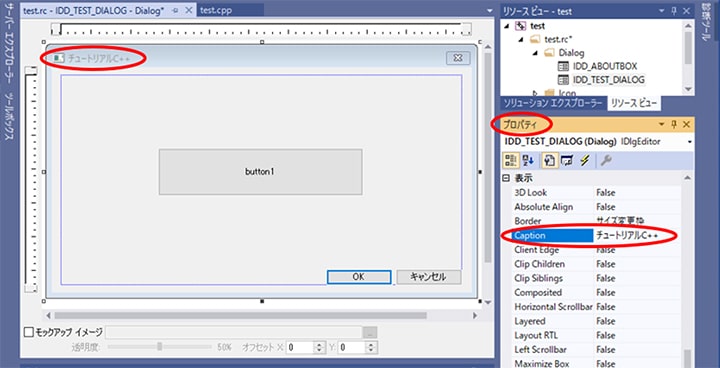
Task: Click the pin icon on test.rc tab
Action: coord(175,11)
